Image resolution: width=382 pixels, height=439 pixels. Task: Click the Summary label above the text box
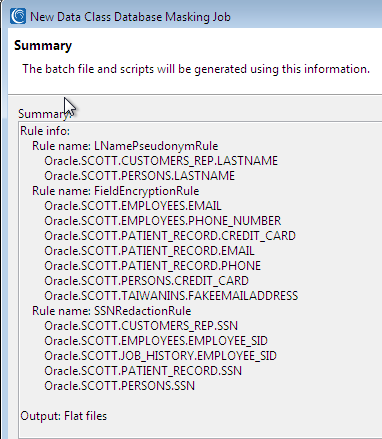click(44, 114)
